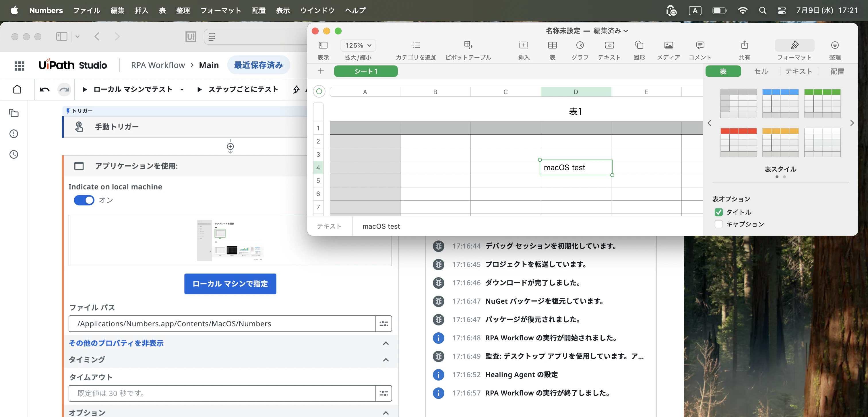The image size is (868, 417).
Task: Apply the green table style
Action: [x=822, y=103]
